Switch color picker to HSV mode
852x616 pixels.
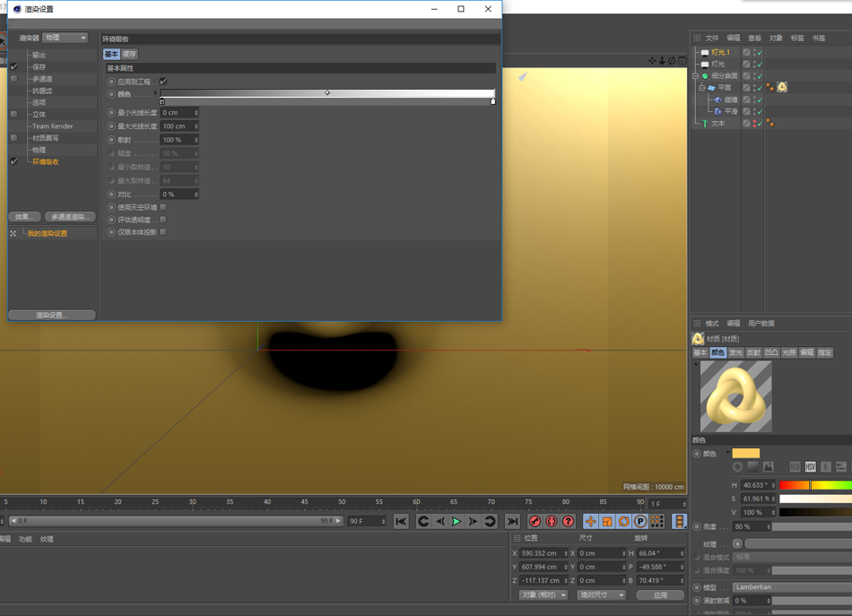tap(811, 466)
